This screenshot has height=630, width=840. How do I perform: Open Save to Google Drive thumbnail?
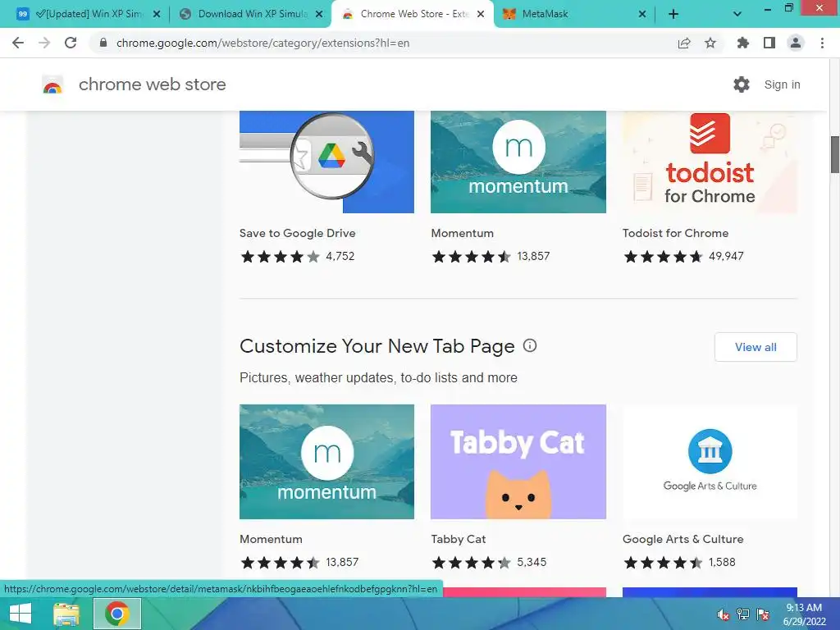(x=326, y=162)
